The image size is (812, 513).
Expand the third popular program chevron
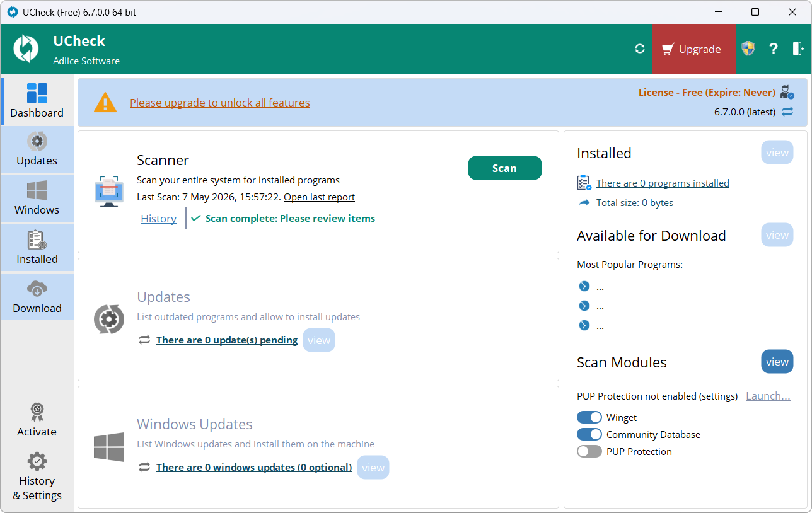coord(584,326)
